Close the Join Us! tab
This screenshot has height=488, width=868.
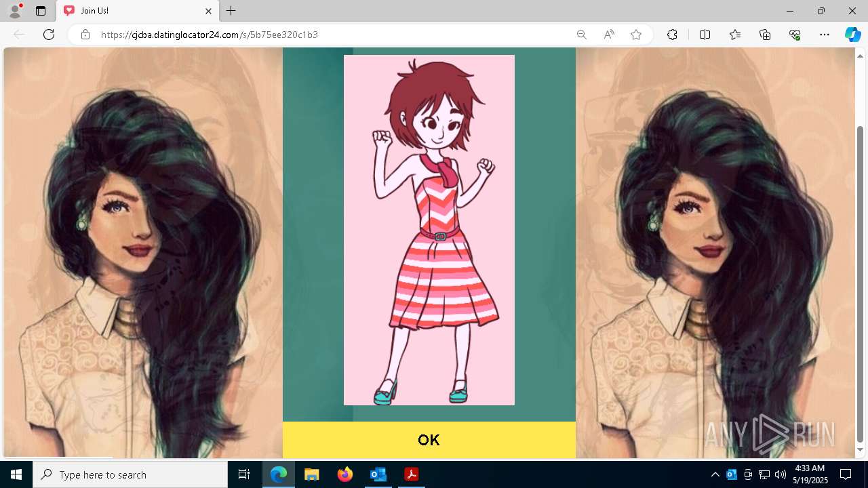209,11
